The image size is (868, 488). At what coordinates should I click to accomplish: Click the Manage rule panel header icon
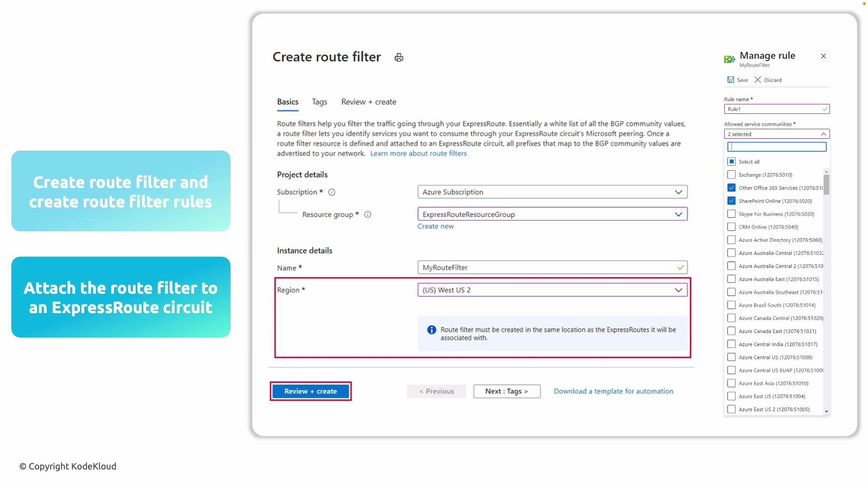(729, 59)
